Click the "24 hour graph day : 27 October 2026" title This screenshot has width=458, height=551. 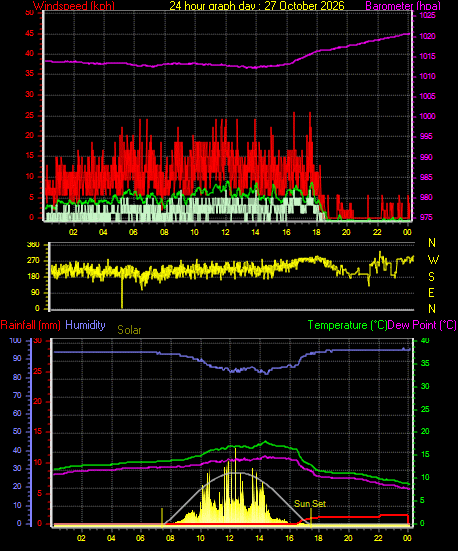coord(257,6)
